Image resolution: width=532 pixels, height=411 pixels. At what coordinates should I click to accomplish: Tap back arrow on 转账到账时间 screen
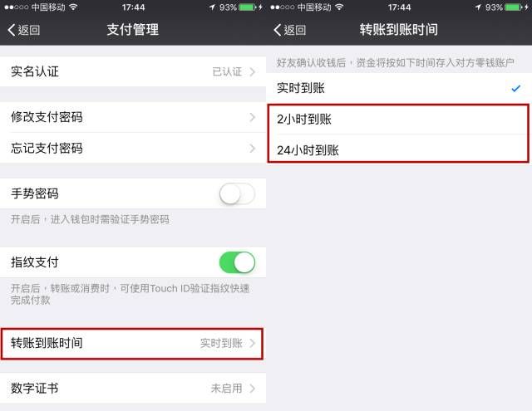click(x=278, y=30)
